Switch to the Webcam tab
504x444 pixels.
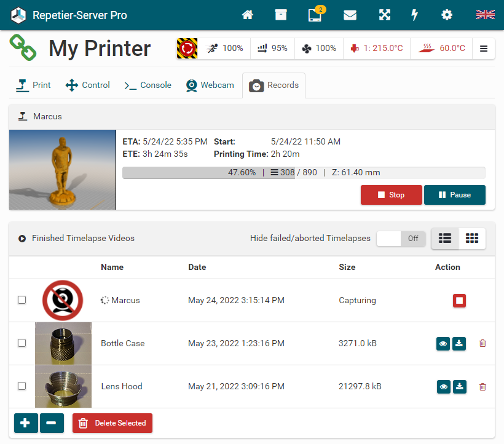210,85
